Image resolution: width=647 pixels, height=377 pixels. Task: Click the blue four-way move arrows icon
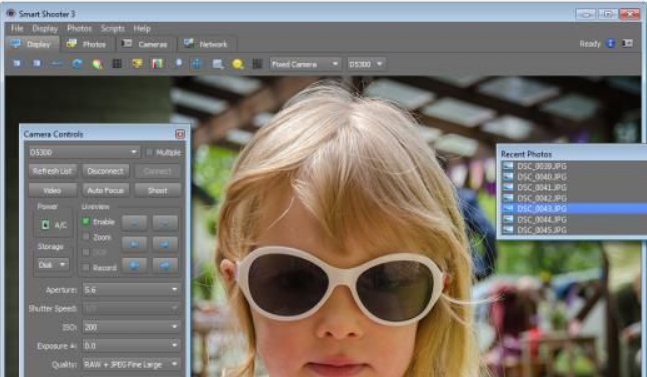[x=197, y=64]
